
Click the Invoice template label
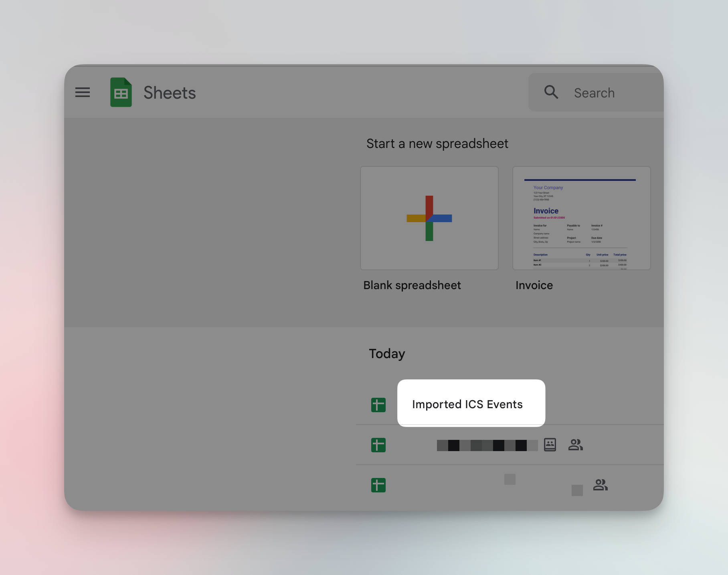[534, 285]
